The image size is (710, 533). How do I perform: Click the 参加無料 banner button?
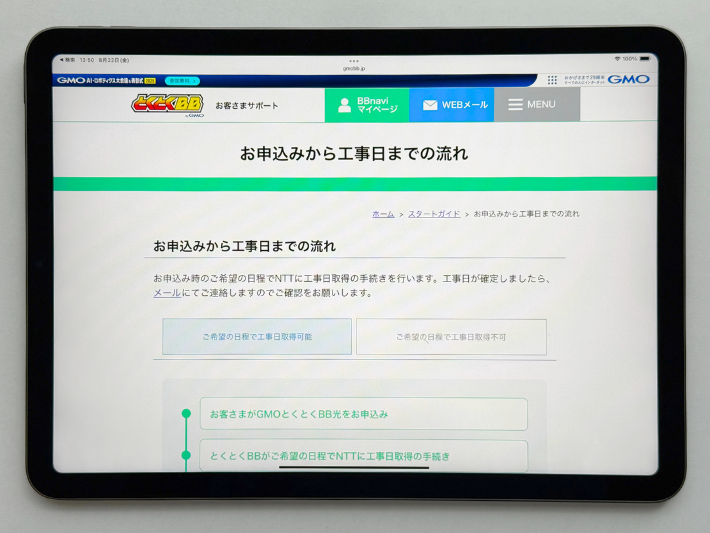[x=182, y=81]
